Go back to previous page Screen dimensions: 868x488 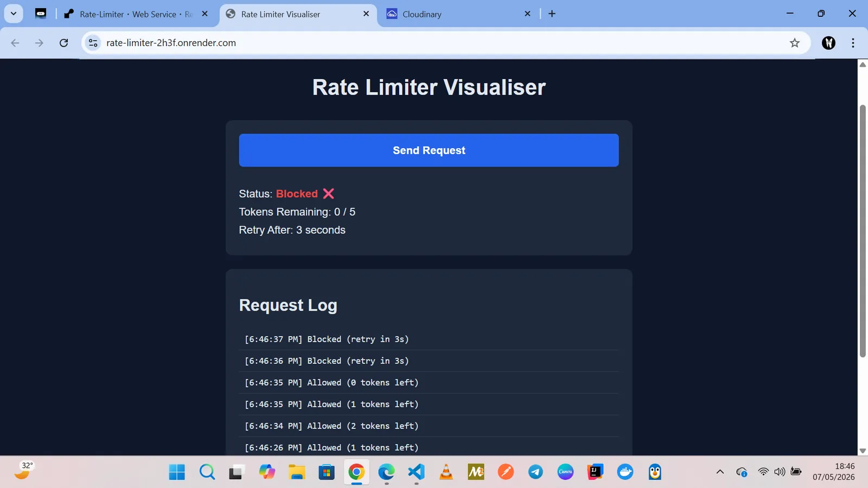tap(15, 43)
